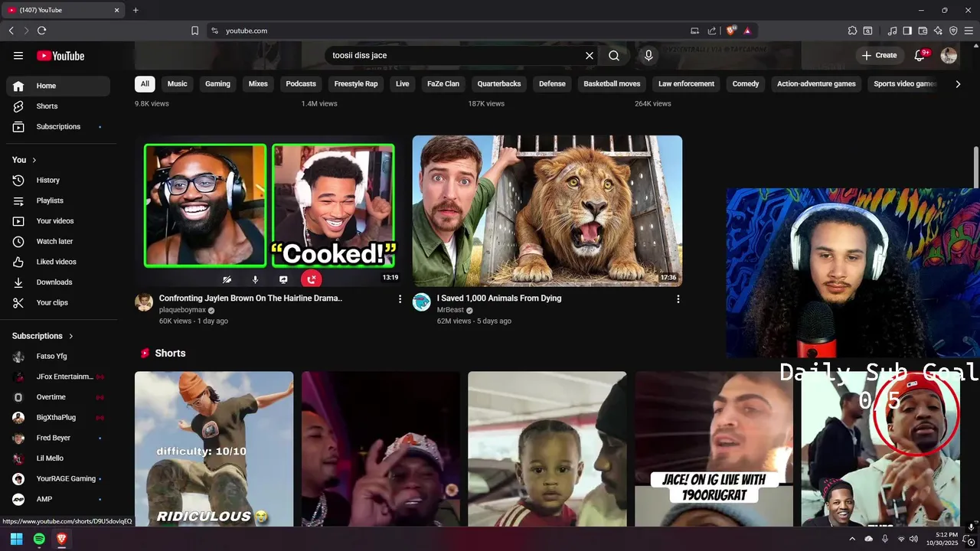Show more filter chips with right arrow
The width and height of the screenshot is (980, 551).
point(958,84)
